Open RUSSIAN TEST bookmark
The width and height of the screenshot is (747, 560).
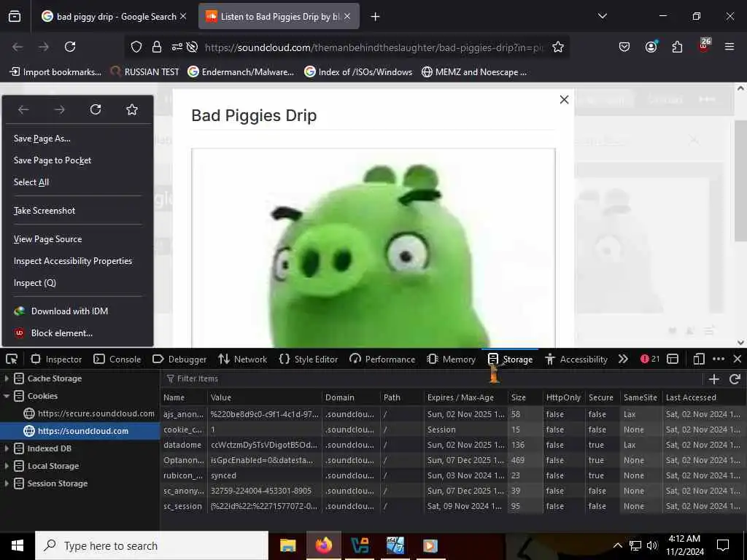click(x=145, y=72)
